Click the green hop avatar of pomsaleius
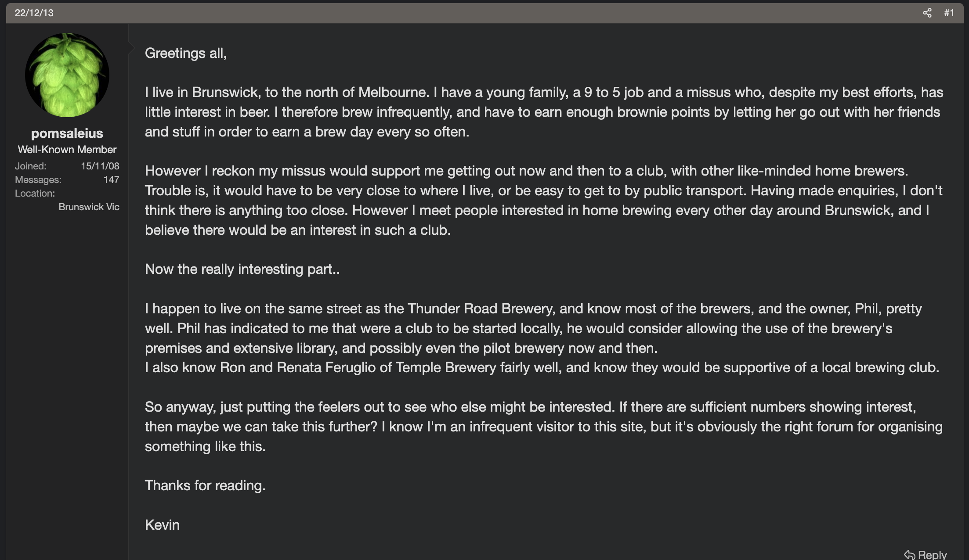The image size is (969, 560). pyautogui.click(x=67, y=75)
